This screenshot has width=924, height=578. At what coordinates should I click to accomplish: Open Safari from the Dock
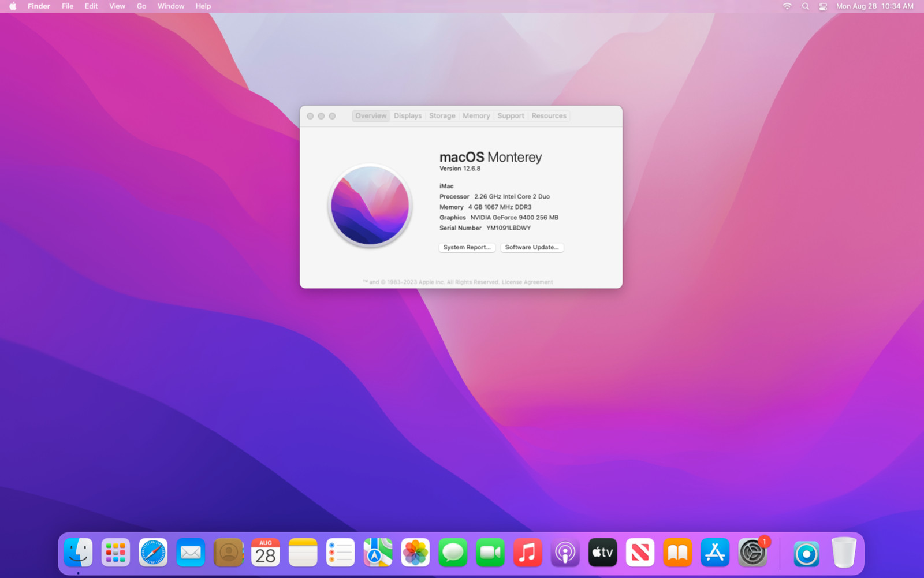[153, 553]
